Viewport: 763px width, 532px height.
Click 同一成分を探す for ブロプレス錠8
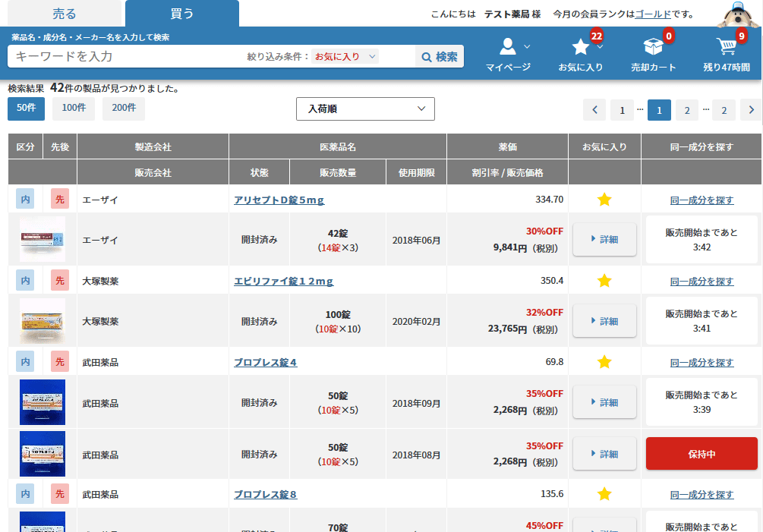702,495
